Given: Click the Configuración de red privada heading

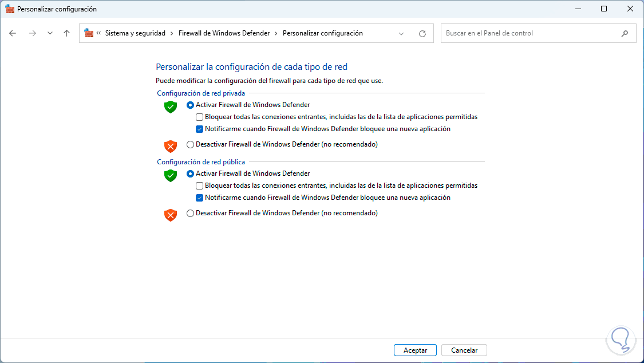Looking at the screenshot, I should [201, 93].
